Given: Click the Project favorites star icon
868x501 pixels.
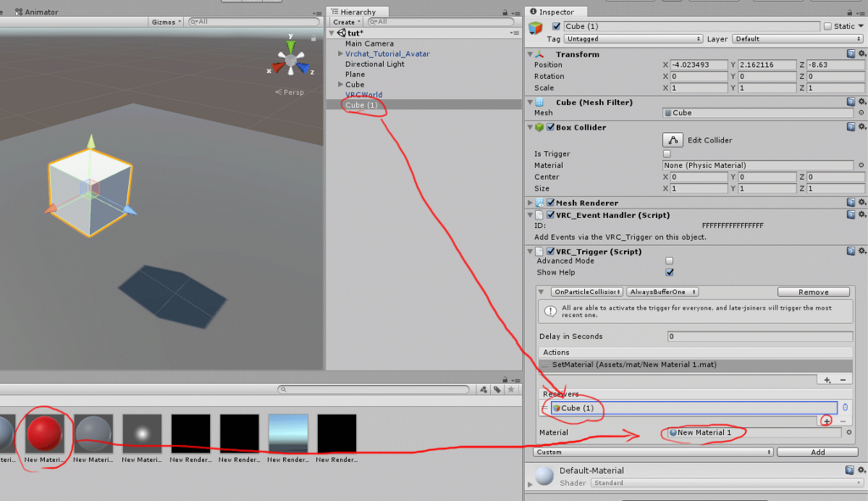Looking at the screenshot, I should click(x=511, y=389).
